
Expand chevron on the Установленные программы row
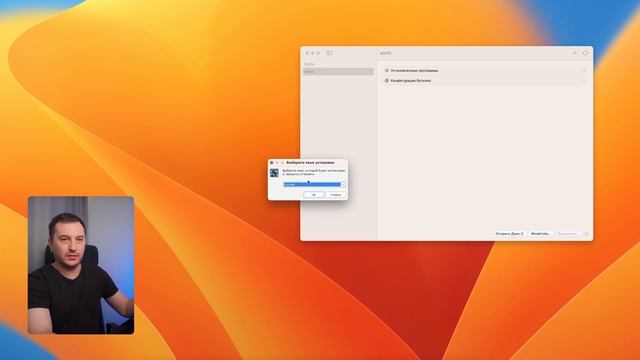pyautogui.click(x=584, y=71)
